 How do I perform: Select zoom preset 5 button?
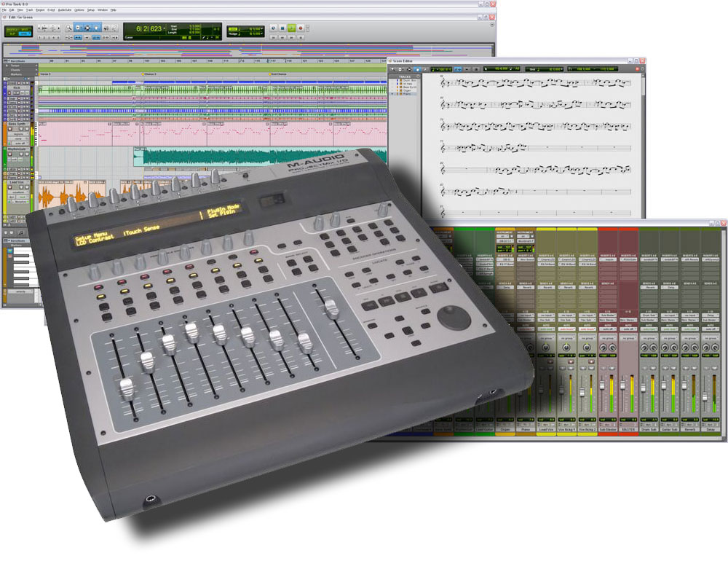point(58,37)
